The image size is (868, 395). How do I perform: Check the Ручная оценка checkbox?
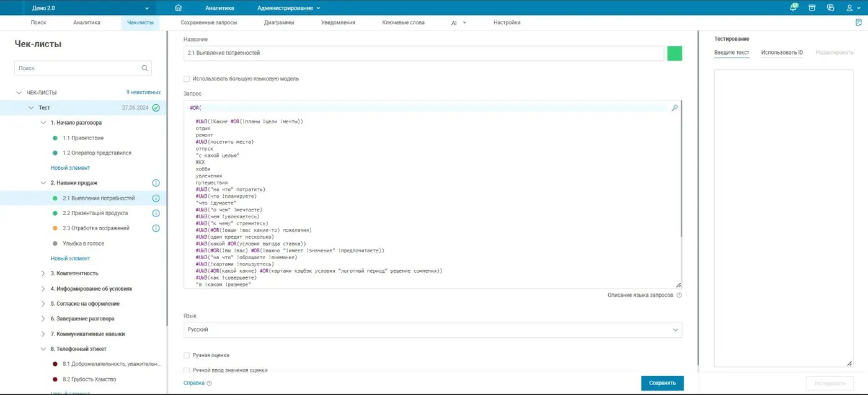click(187, 355)
